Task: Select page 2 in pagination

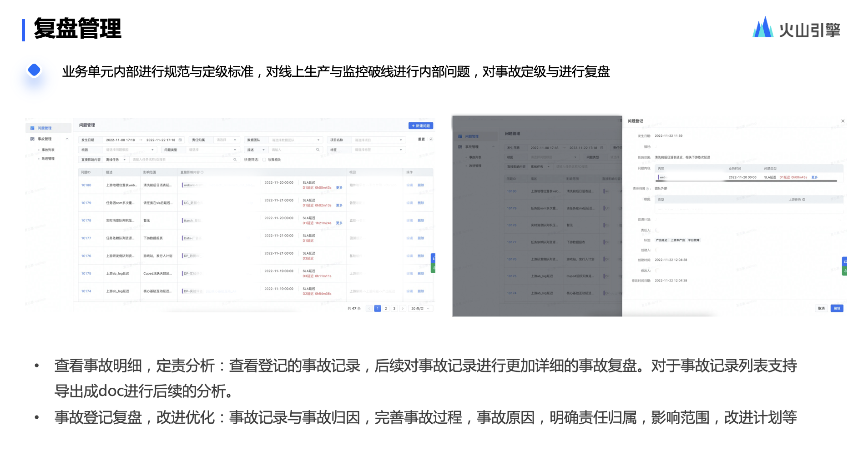Action: pos(386,309)
